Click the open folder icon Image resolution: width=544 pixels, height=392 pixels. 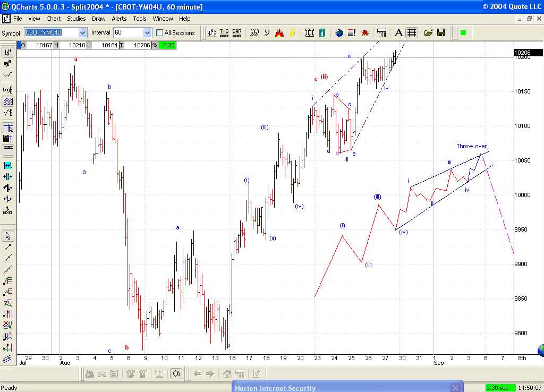tap(429, 32)
